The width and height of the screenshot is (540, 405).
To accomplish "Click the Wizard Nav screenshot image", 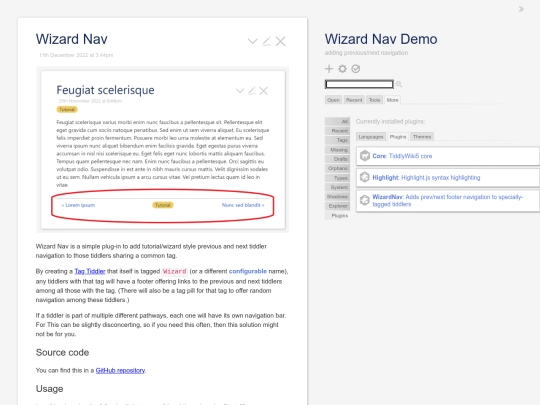I will pyautogui.click(x=163, y=149).
